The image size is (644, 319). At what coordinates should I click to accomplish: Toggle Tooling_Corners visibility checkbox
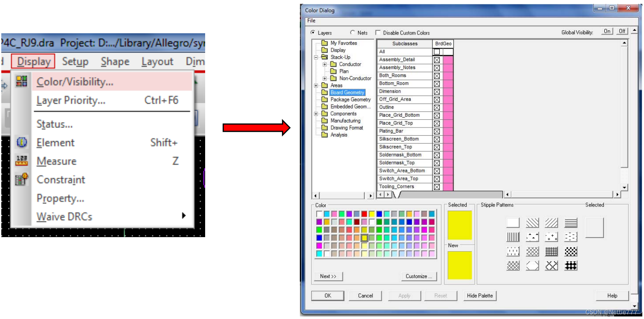click(437, 187)
